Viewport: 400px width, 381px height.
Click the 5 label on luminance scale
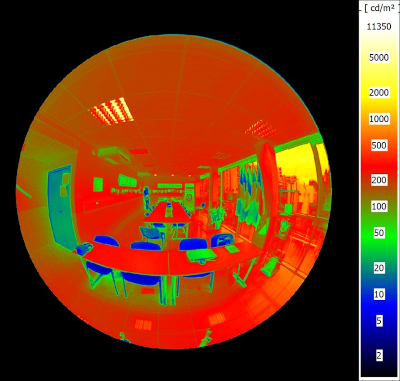pos(379,321)
